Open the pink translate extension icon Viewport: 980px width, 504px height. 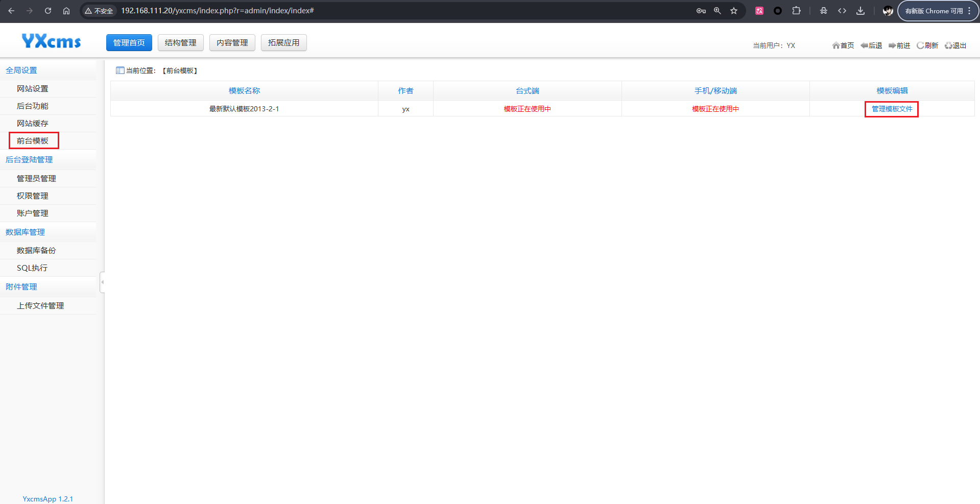click(x=759, y=11)
